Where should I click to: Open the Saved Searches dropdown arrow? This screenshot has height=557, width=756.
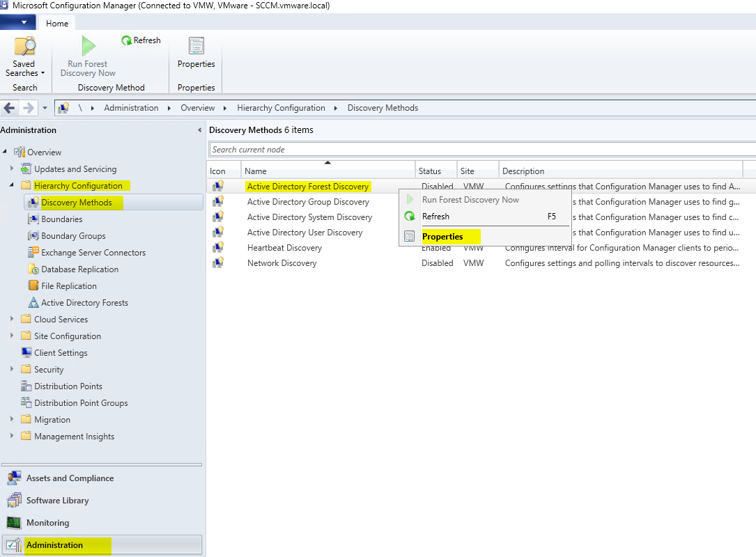pos(43,73)
